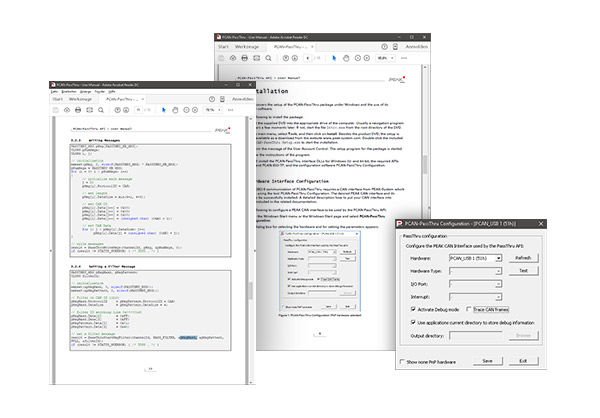Open the more tools ellipsis in the code-listing Acrobat window
Screen dimensions: 600x418
tap(231, 110)
